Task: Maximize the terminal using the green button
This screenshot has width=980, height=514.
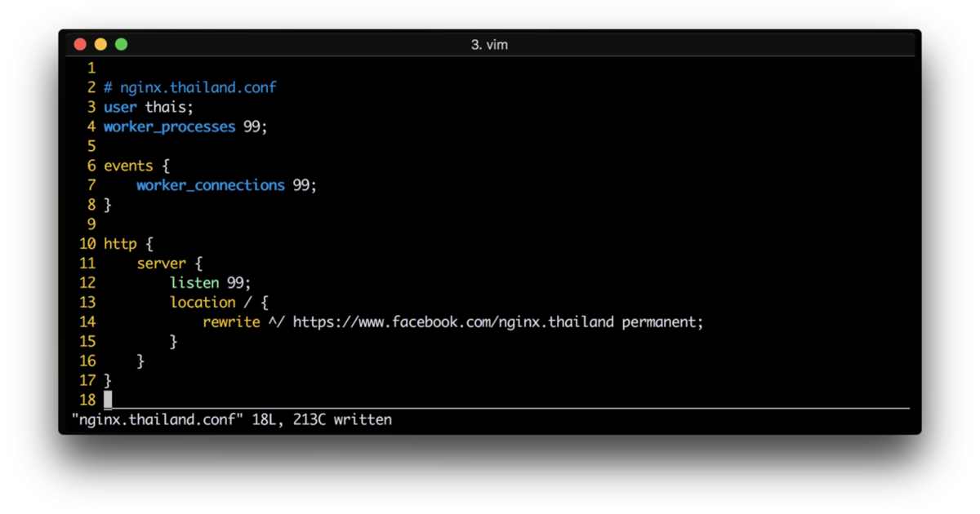Action: tap(121, 45)
